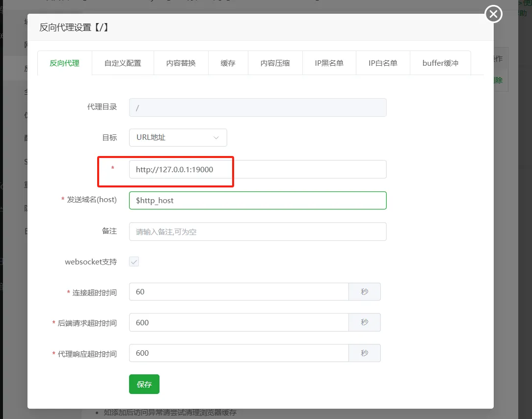Click the 连接超时时间 field showing 60

click(x=239, y=292)
